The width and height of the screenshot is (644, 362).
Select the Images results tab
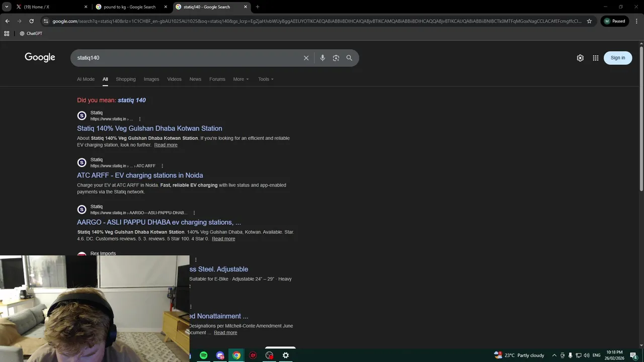151,79
